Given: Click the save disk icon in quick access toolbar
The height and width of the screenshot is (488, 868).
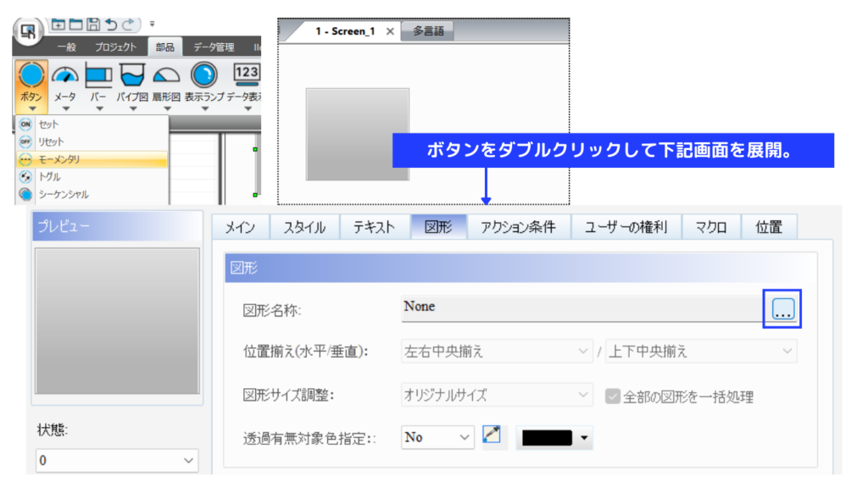Looking at the screenshot, I should click(x=94, y=25).
